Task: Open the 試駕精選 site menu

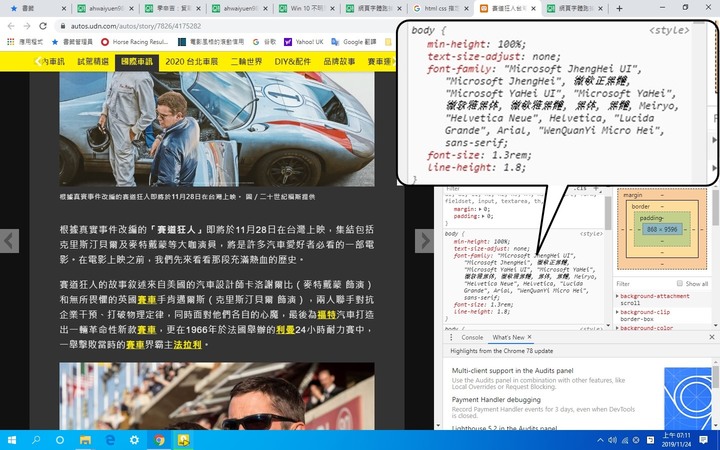Action: pos(93,62)
